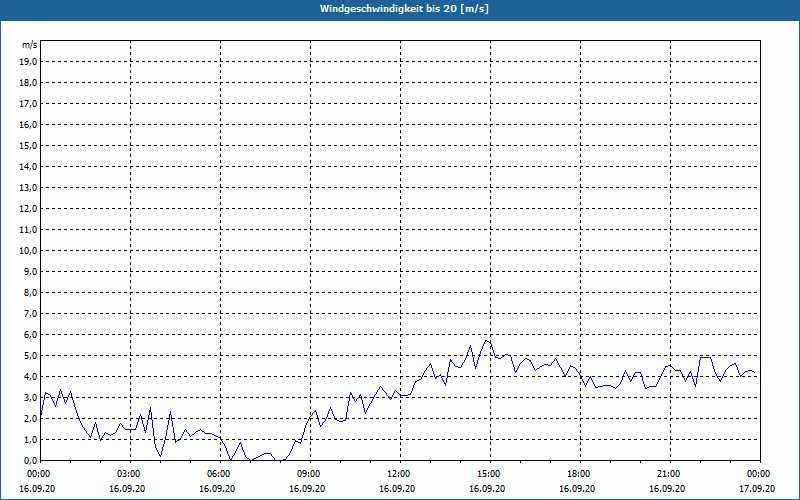The image size is (800, 500).
Task: Click the chart title Windgeschwindigkeit bis 20 [m/s]
Action: click(x=404, y=9)
